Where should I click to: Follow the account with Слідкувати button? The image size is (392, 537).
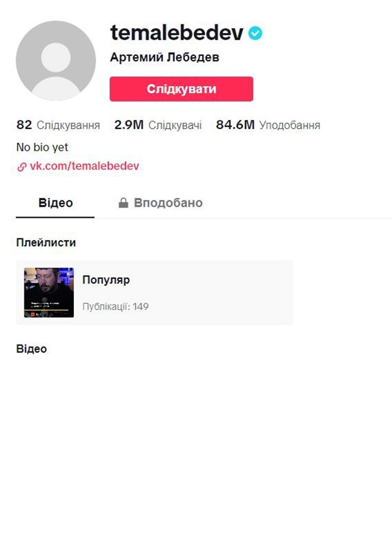181,89
